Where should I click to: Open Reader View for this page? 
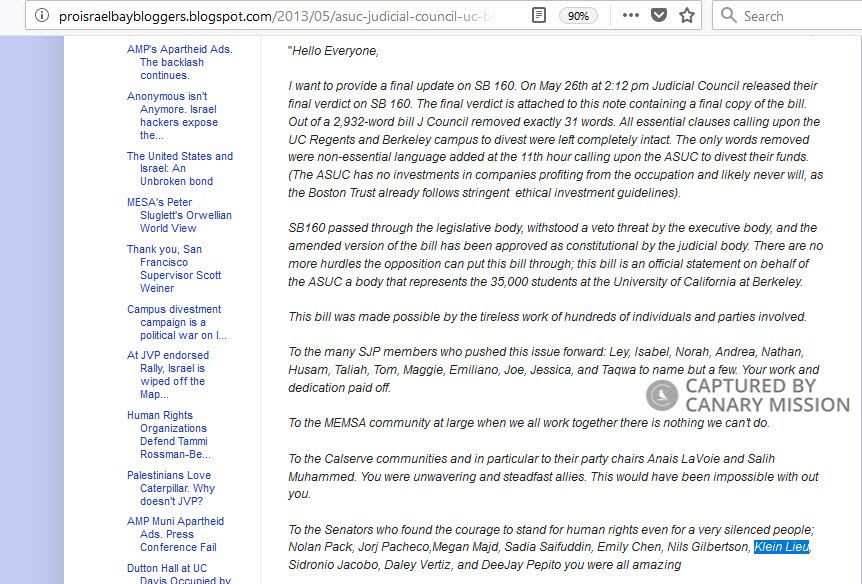click(x=538, y=16)
